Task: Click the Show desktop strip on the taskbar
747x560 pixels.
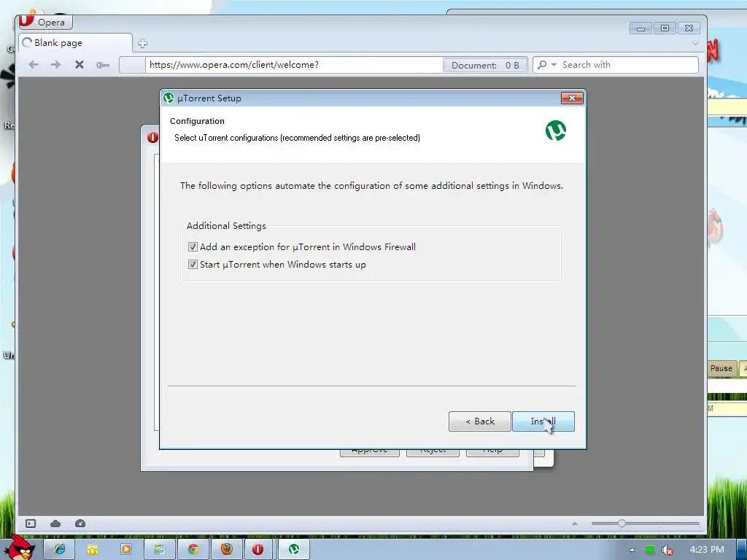Action: [741, 550]
